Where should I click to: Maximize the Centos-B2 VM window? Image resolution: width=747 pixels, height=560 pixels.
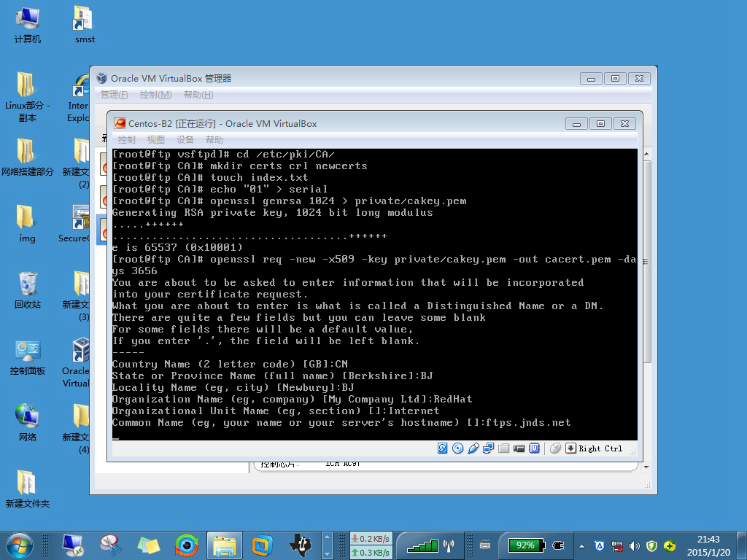tap(601, 124)
